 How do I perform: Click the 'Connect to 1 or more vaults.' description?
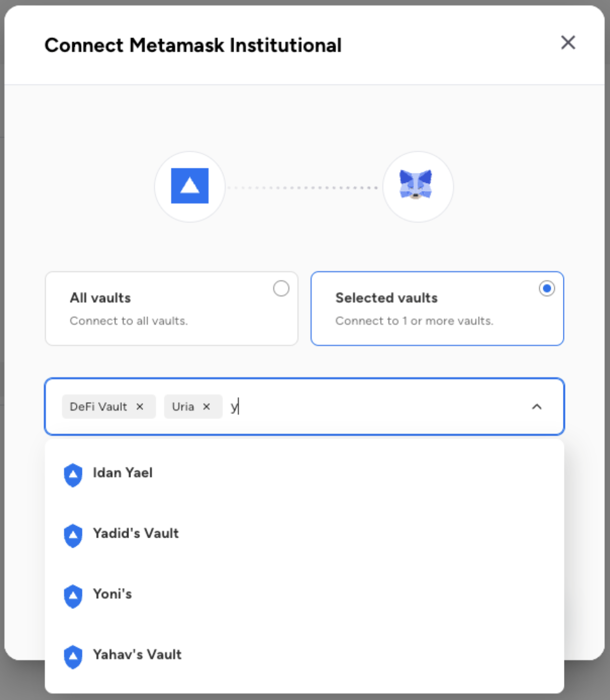(414, 321)
